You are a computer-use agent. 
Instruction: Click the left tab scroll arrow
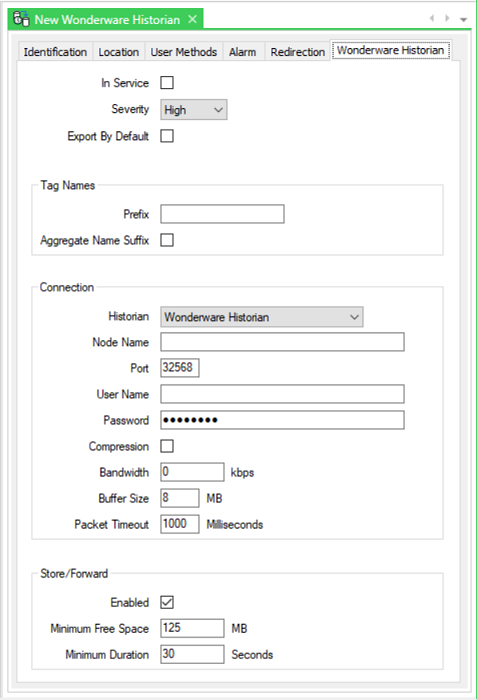point(432,18)
